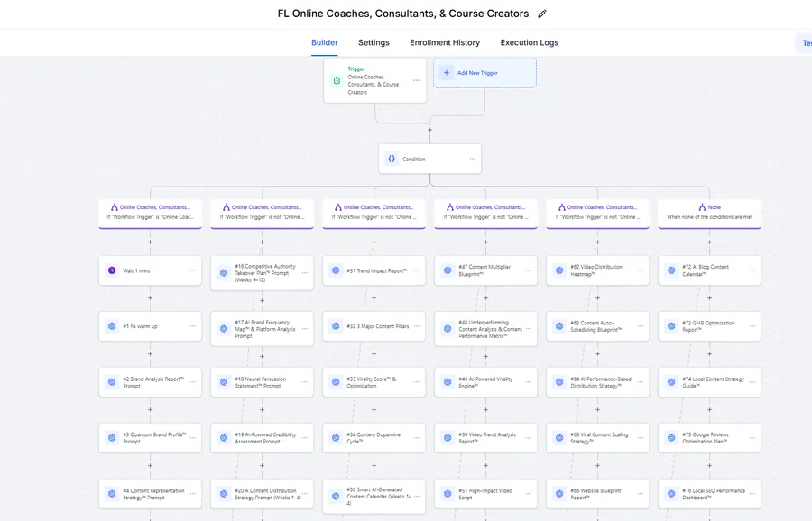This screenshot has height=521, width=812.
Task: Click the Condition node braces icon
Action: coord(392,159)
